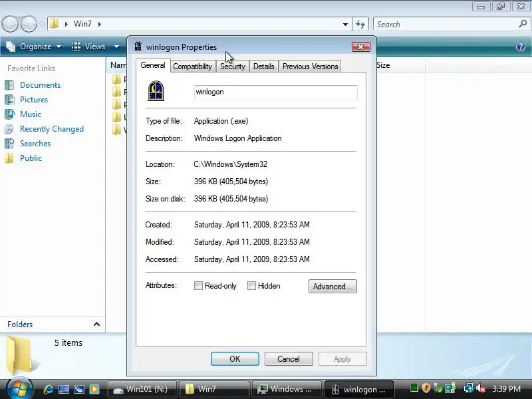Open Public favorite link

[x=31, y=158]
